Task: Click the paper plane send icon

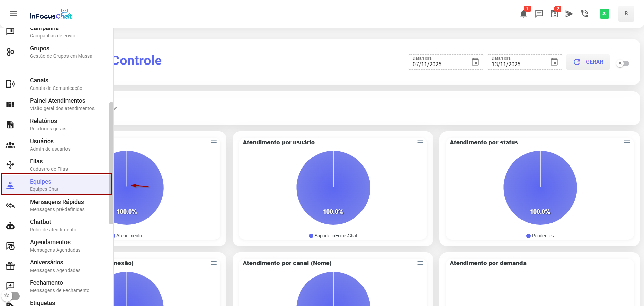Action: tap(569, 14)
